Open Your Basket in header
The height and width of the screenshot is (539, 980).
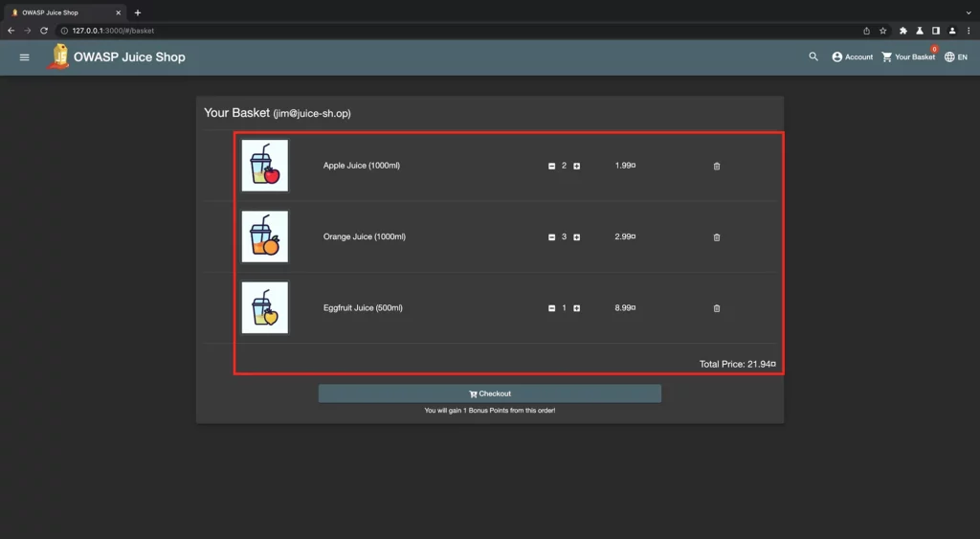(908, 56)
